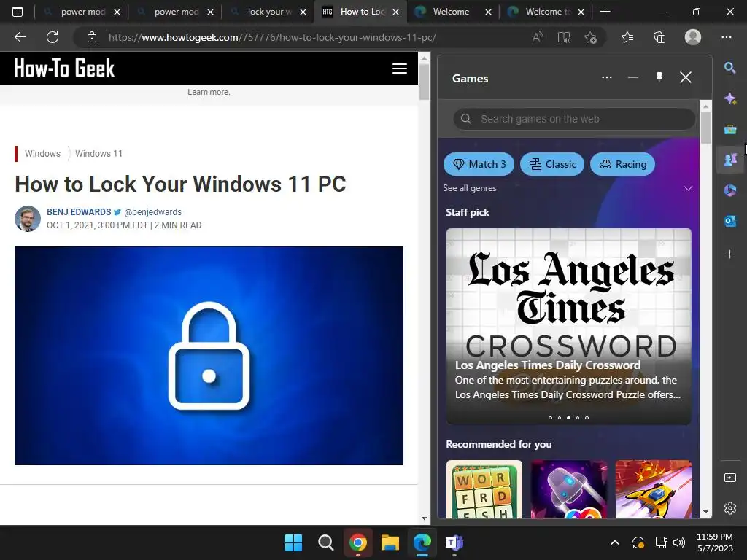The image size is (747, 560).
Task: View site information lock icon
Action: pos(92,37)
